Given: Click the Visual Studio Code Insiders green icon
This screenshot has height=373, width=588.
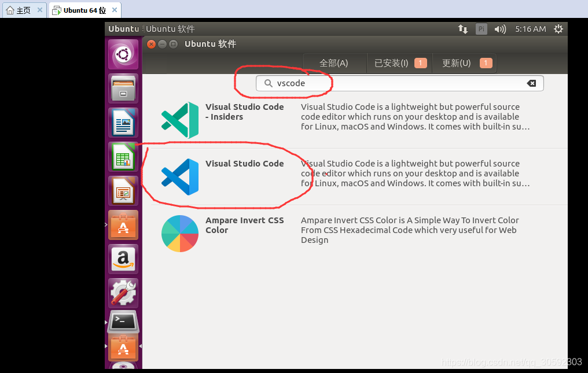Looking at the screenshot, I should pyautogui.click(x=180, y=120).
